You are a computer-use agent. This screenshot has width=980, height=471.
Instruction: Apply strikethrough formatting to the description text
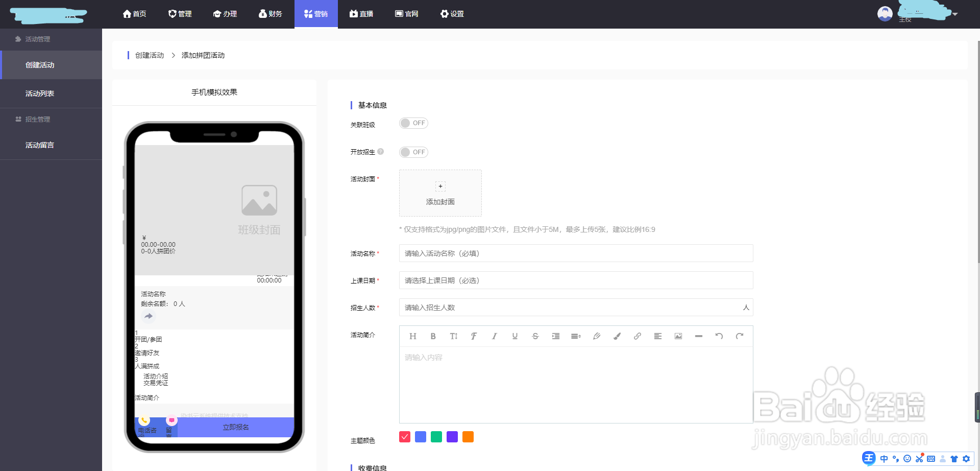pos(535,336)
